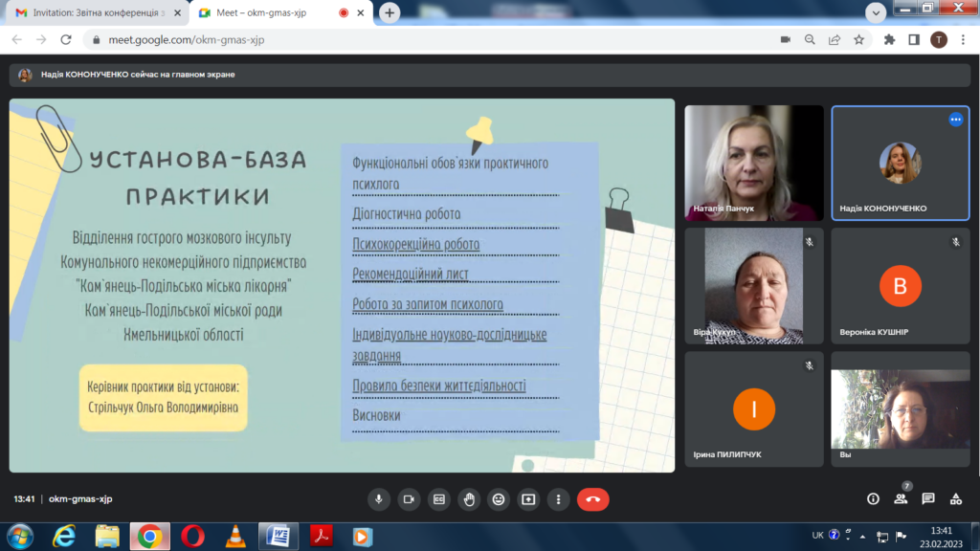Open a new browser tab
980x551 pixels.
click(x=390, y=13)
